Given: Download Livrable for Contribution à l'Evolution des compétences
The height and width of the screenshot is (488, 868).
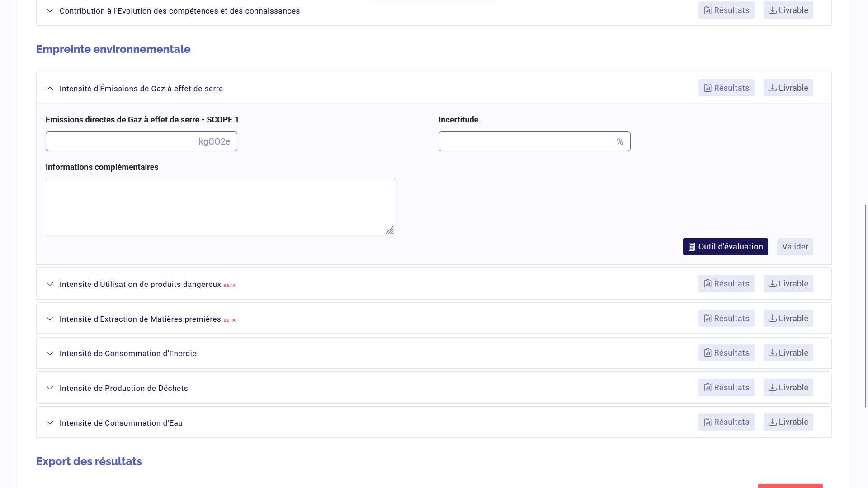Looking at the screenshot, I should [x=788, y=10].
